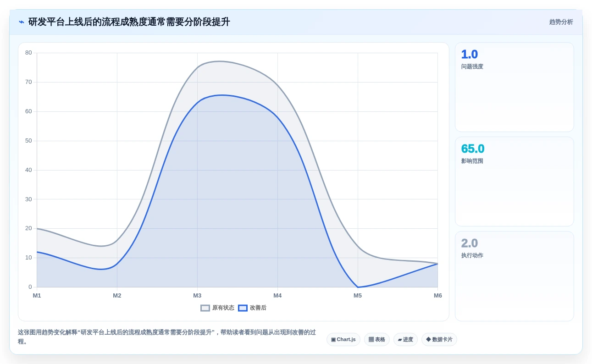Click the 影响范围 label
Image resolution: width=592 pixels, height=364 pixels.
click(472, 161)
